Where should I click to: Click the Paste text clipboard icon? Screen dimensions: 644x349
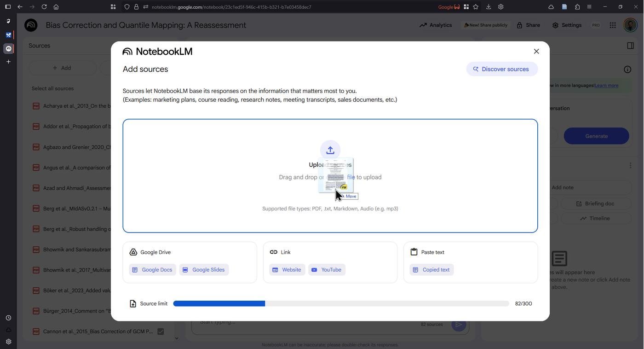pos(414,252)
